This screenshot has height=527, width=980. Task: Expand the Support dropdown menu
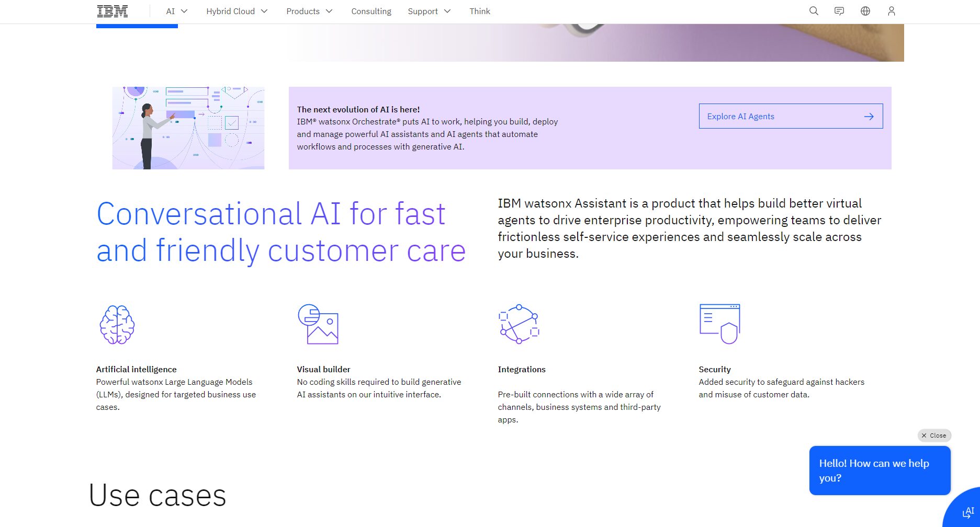click(429, 12)
